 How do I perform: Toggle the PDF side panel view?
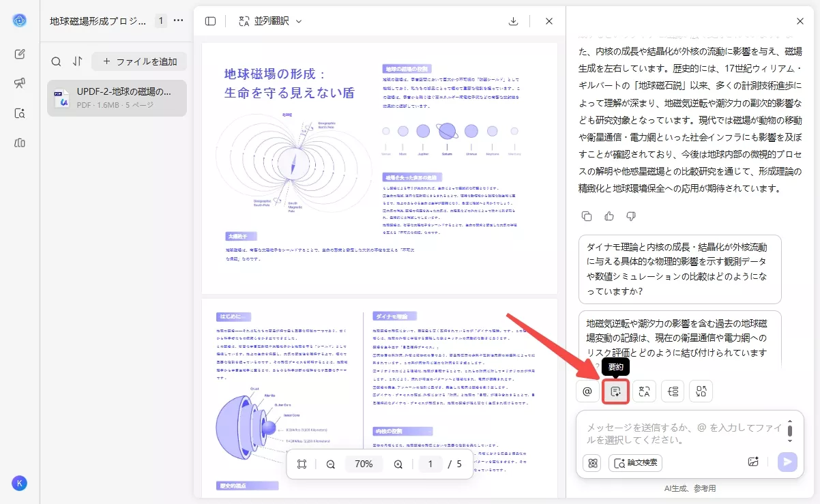[210, 21]
